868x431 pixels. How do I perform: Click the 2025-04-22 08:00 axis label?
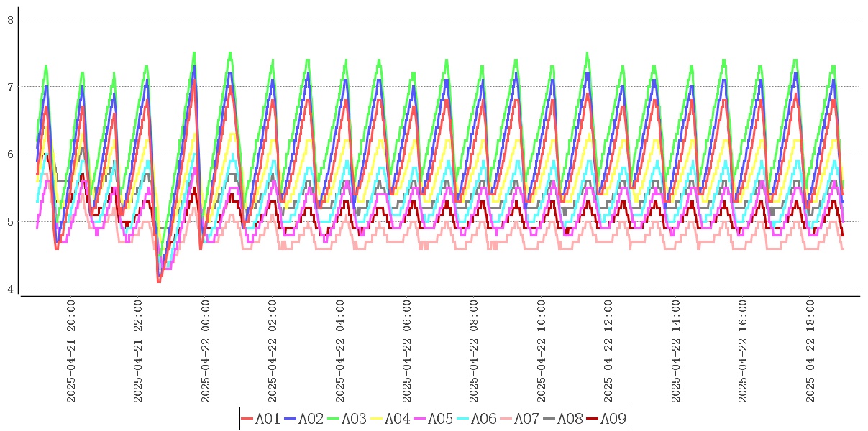click(474, 351)
